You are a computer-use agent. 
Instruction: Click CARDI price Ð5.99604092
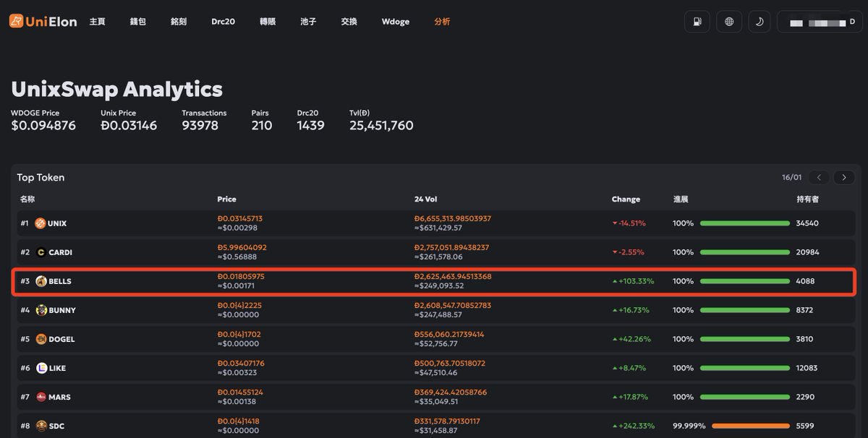(x=242, y=247)
